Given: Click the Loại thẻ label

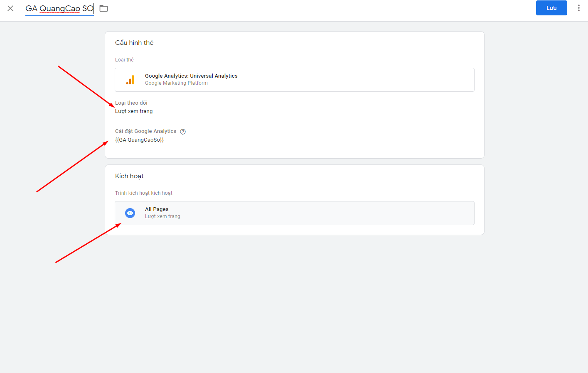Looking at the screenshot, I should pyautogui.click(x=124, y=60).
